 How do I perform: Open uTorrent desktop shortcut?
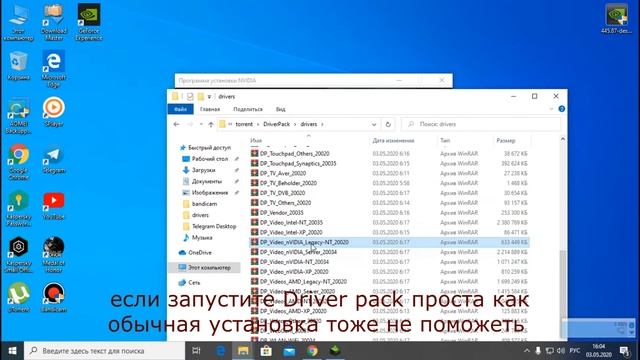(18, 297)
